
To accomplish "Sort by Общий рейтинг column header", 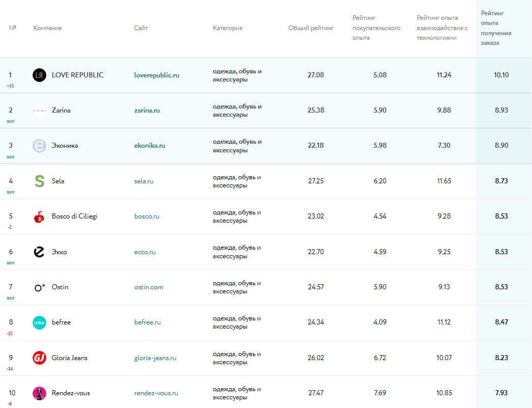I will 311,28.
